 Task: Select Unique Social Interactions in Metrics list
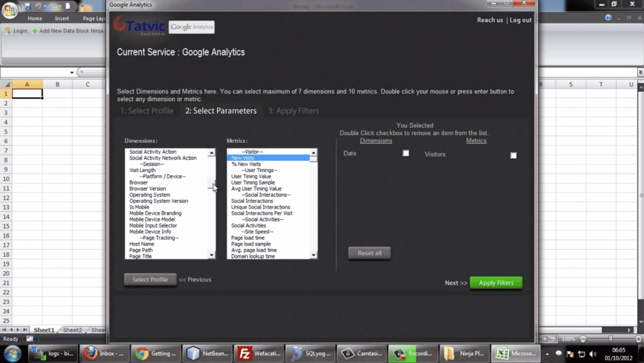click(x=261, y=207)
